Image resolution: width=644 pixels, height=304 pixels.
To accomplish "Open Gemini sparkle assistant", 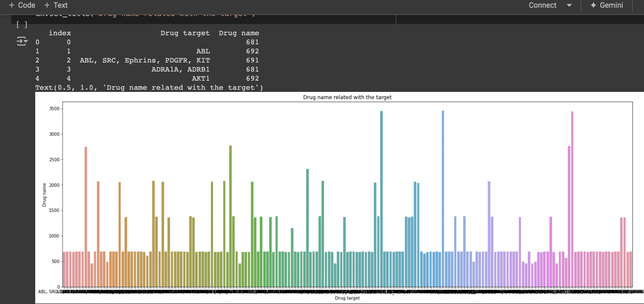I will (x=607, y=5).
